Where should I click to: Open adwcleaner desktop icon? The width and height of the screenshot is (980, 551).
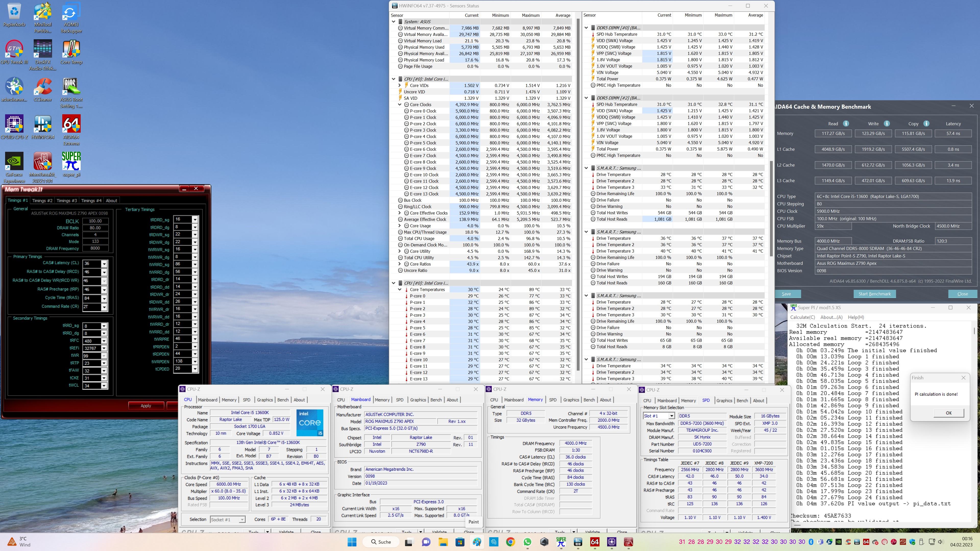[x=14, y=90]
